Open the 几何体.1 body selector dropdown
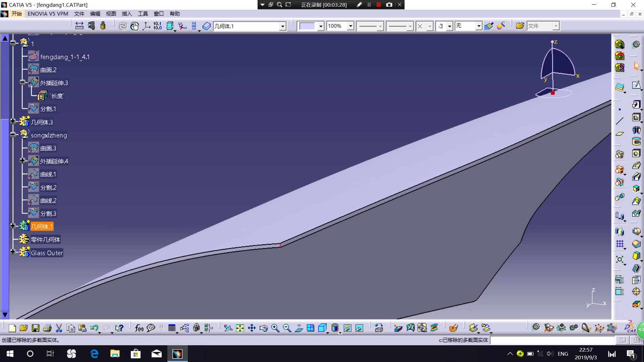644x362 pixels. pos(282,26)
